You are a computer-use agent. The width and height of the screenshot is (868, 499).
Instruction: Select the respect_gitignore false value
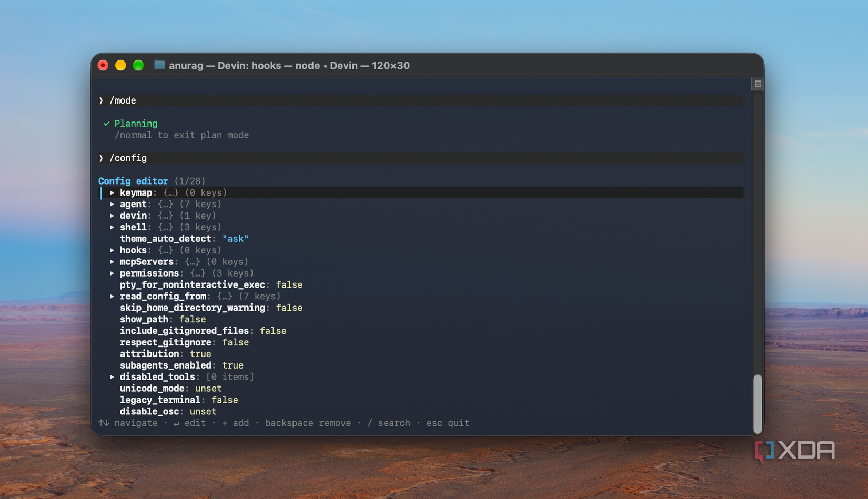[x=235, y=343]
